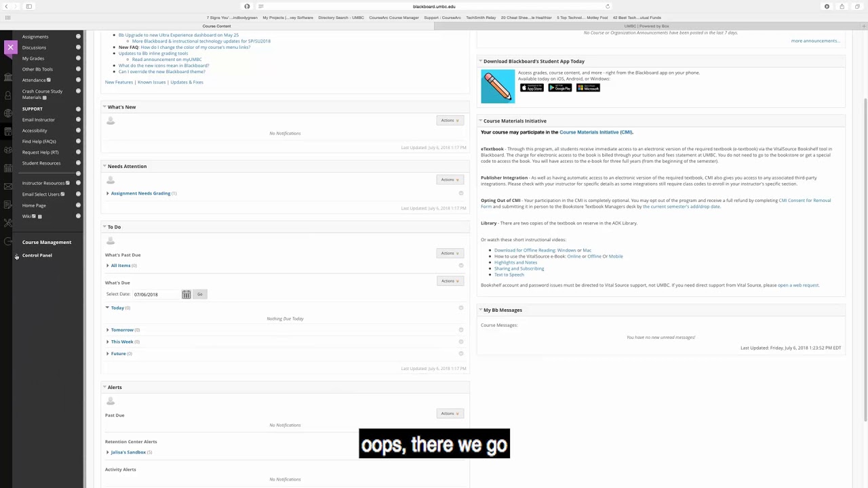This screenshot has height=488, width=868.
Task: Click the Microsoft store download badge
Action: pos(589,88)
